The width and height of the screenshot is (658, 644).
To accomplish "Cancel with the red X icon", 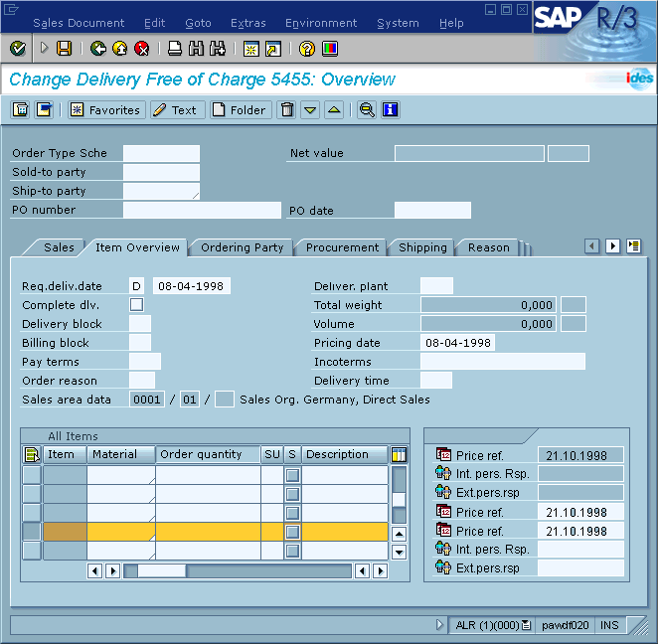I will point(142,49).
